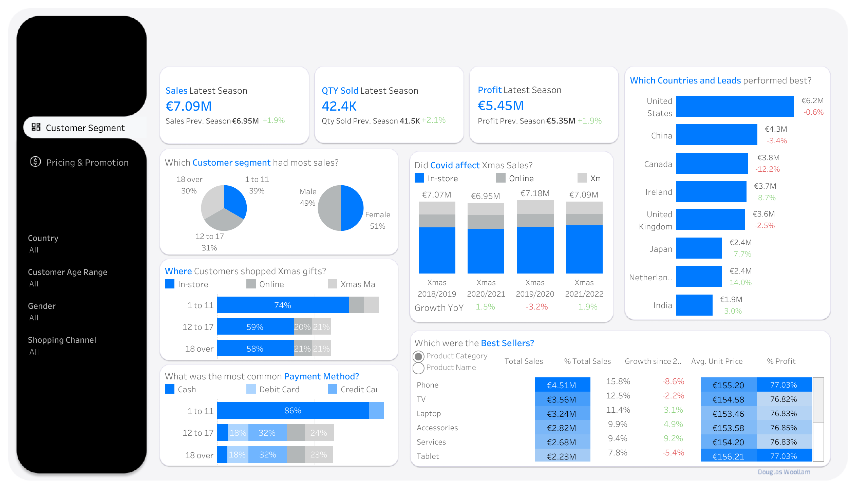Viewport: 868px width, 488px height.
Task: Click the Services row label
Action: tap(431, 442)
